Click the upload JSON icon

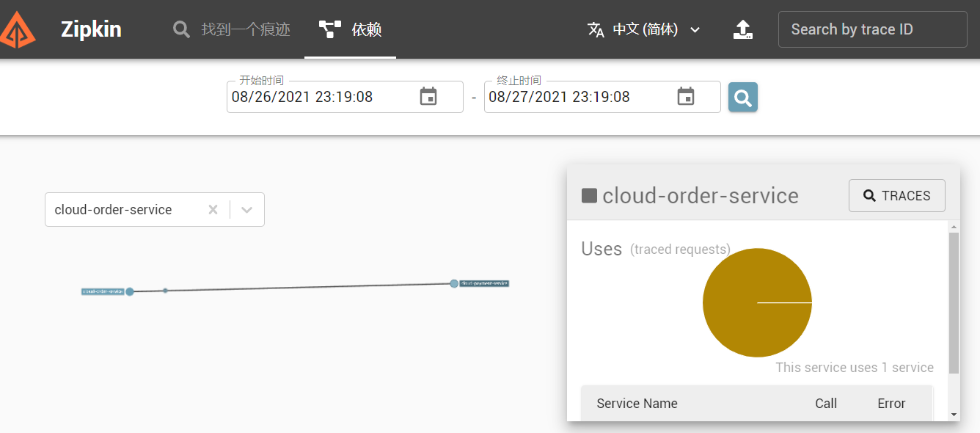click(743, 29)
